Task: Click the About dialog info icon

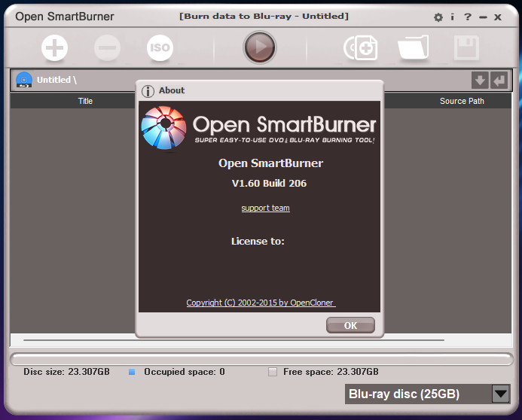Action: [x=148, y=91]
